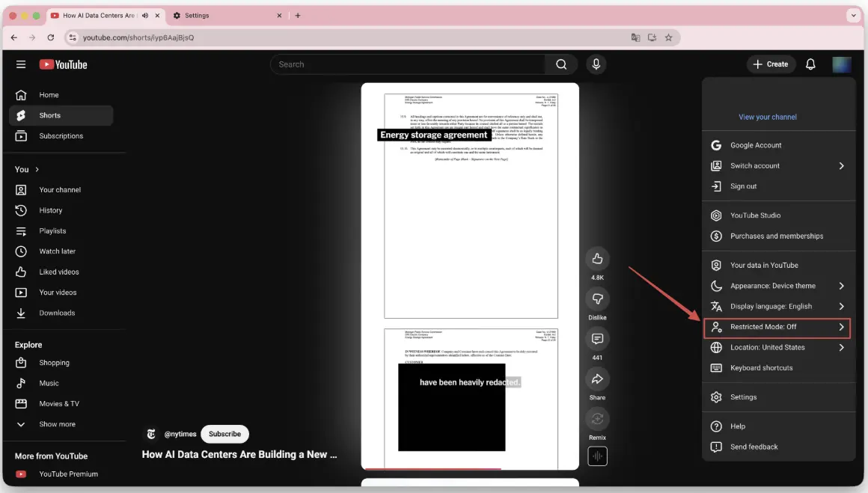The height and width of the screenshot is (493, 868).
Task: Switch to the Settings browser tab
Action: (227, 16)
